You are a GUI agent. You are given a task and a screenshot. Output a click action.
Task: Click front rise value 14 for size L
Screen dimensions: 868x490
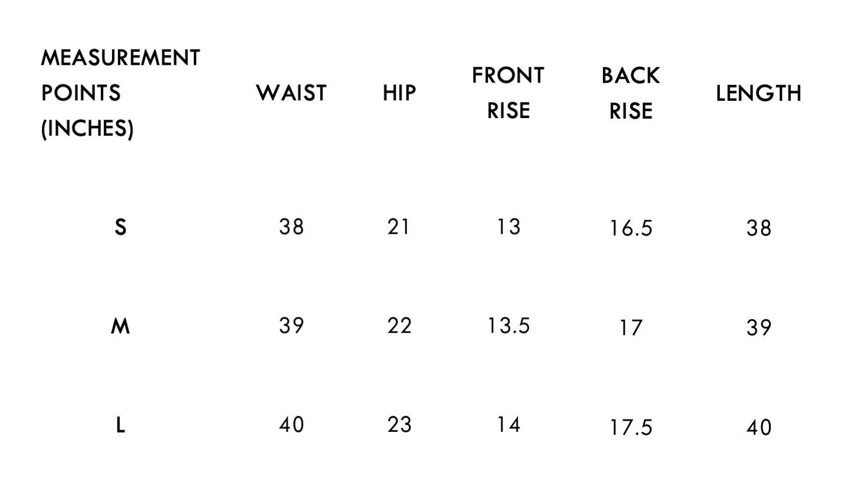tap(508, 425)
